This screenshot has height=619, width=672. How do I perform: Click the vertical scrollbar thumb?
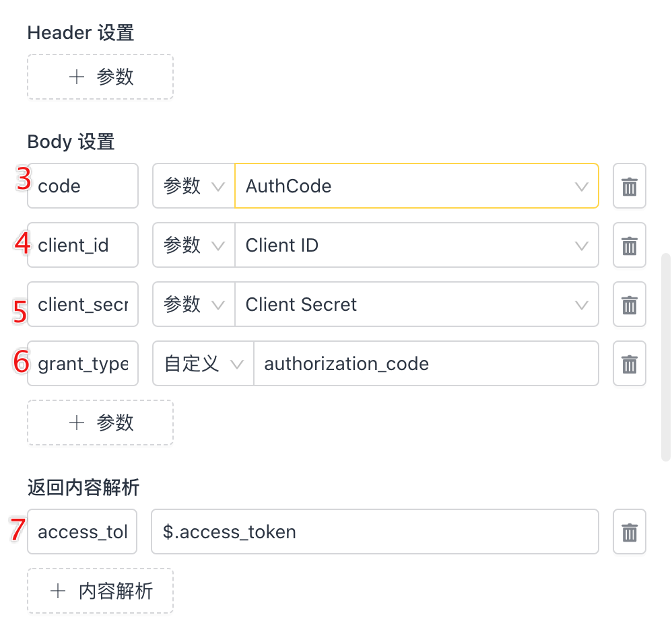click(665, 357)
